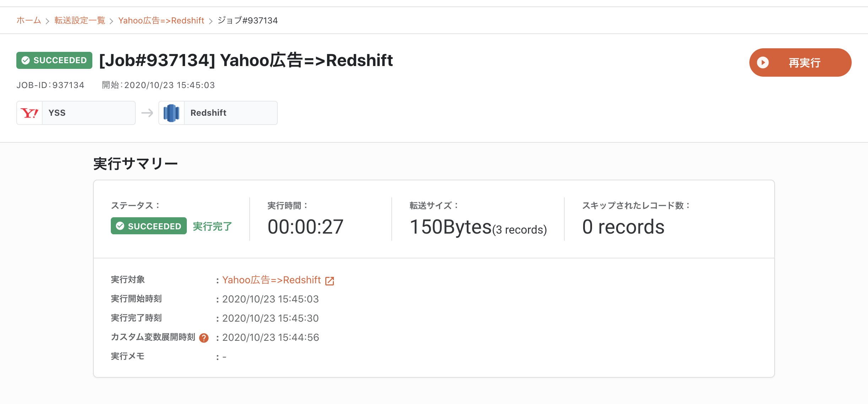The width and height of the screenshot is (868, 404).
Task: Go to ホーム breadcrumb link
Action: pos(29,21)
